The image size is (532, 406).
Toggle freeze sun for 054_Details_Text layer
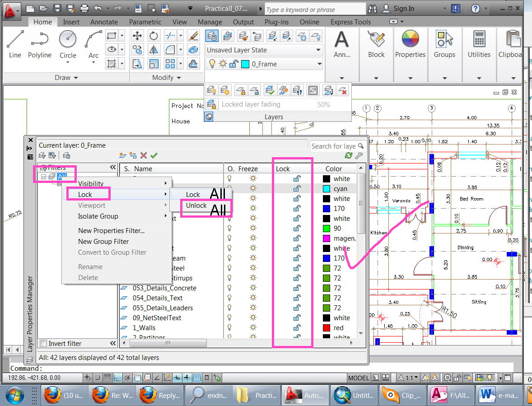point(253,298)
